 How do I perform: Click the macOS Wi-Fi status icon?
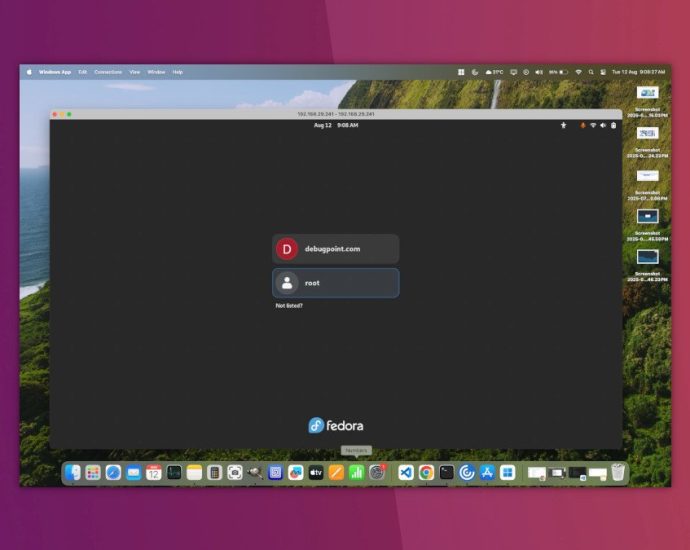(x=577, y=72)
